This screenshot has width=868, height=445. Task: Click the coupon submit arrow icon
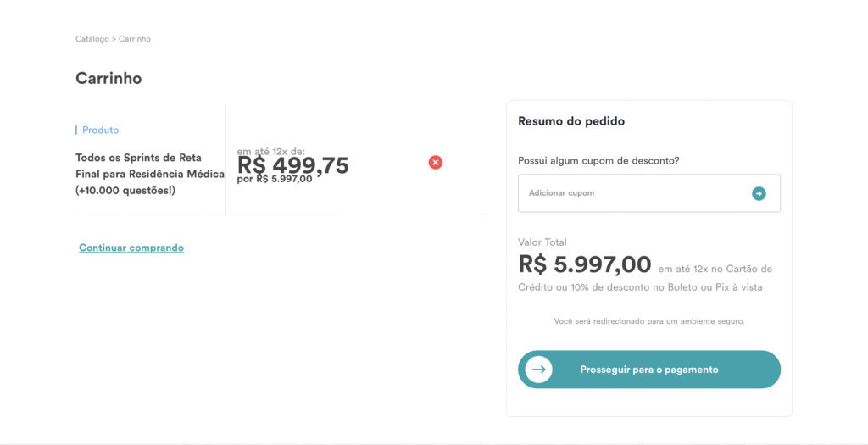(759, 193)
